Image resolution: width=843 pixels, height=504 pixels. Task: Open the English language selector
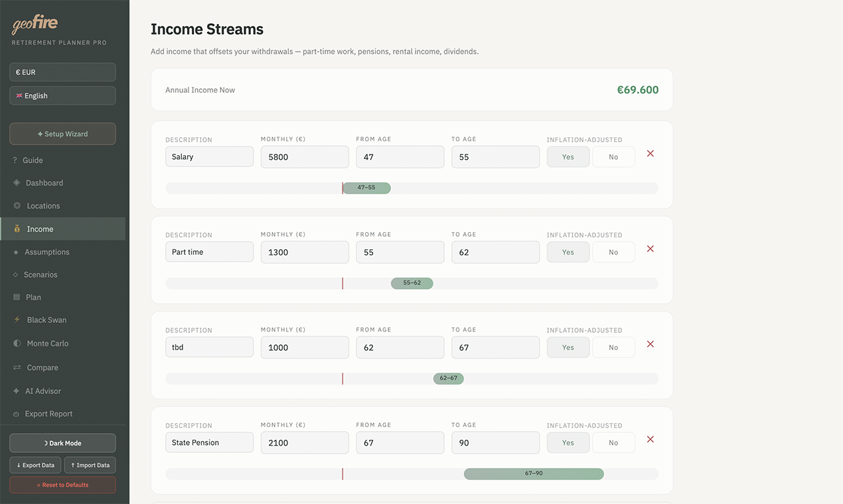62,95
